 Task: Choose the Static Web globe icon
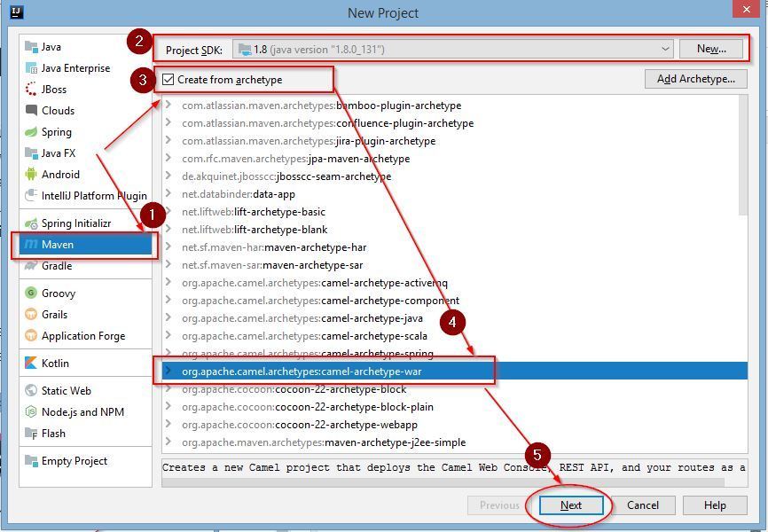pos(31,390)
